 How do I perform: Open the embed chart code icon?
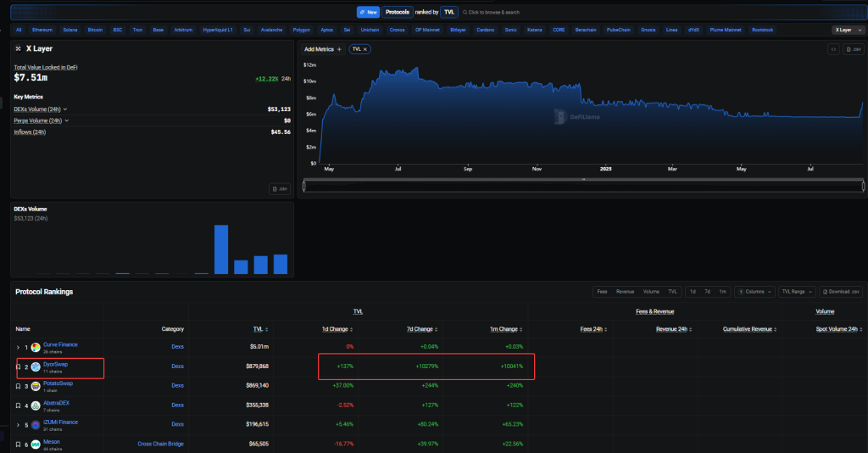coord(833,49)
